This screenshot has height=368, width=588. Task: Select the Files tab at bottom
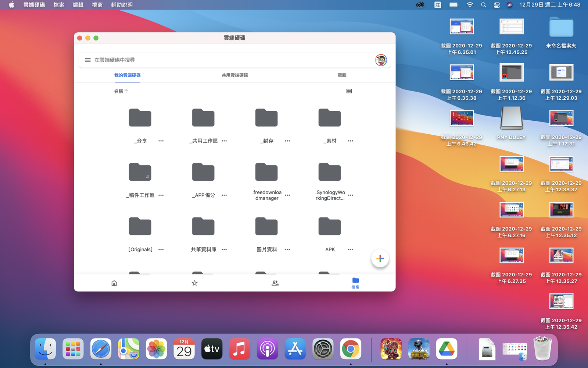(x=355, y=283)
